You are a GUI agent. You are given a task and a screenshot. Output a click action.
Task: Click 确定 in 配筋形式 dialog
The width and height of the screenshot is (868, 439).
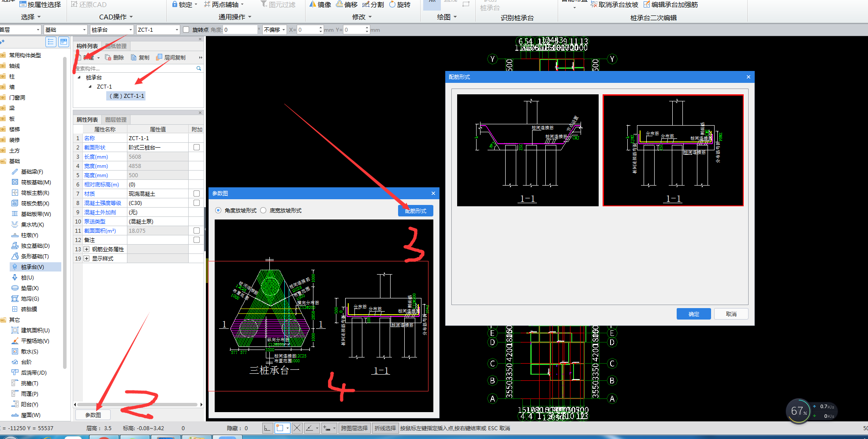click(x=694, y=314)
